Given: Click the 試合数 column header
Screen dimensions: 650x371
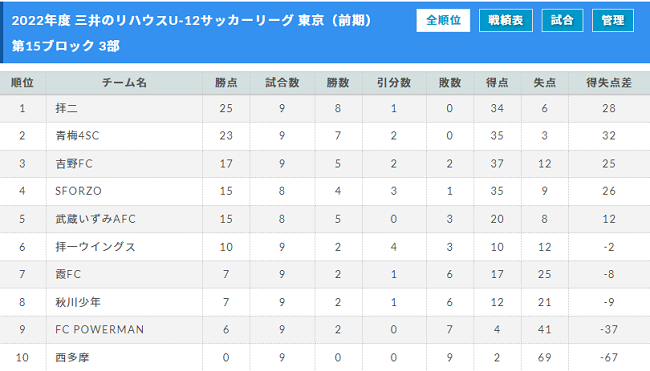Looking at the screenshot, I should click(282, 83).
